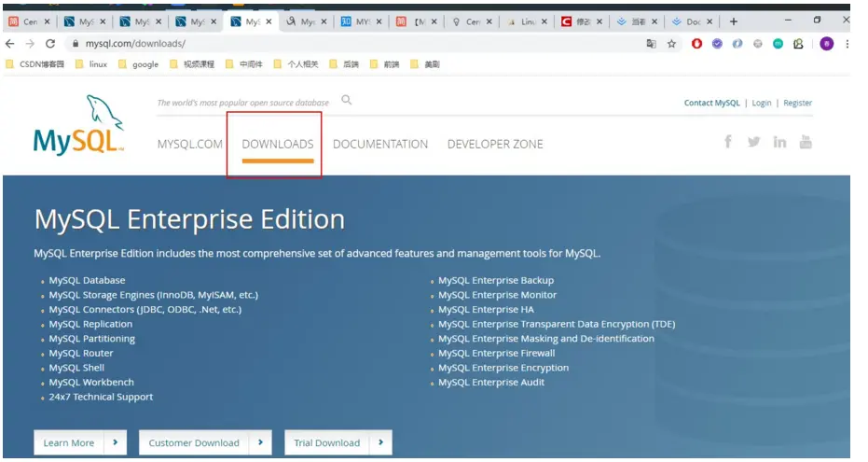The image size is (868, 462).
Task: Close the 'Linu' tab
Action: (544, 21)
